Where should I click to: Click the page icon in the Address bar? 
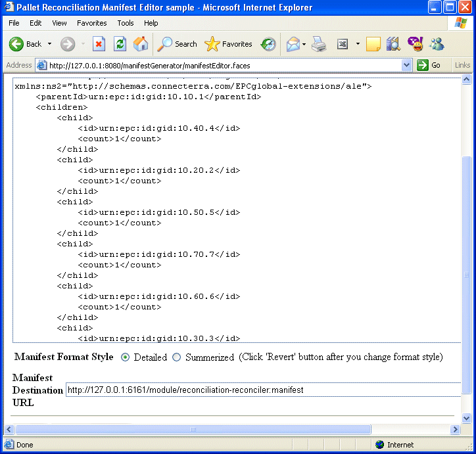(x=42, y=66)
